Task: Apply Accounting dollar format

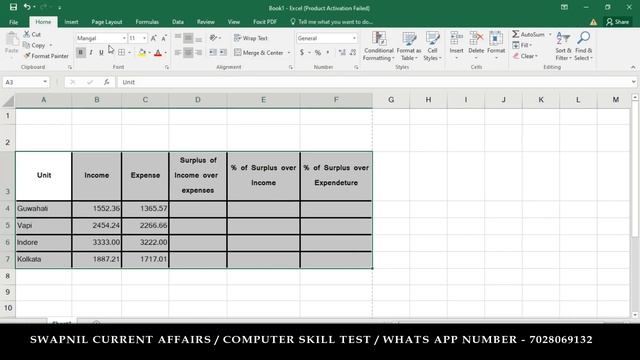Action: coord(302,53)
